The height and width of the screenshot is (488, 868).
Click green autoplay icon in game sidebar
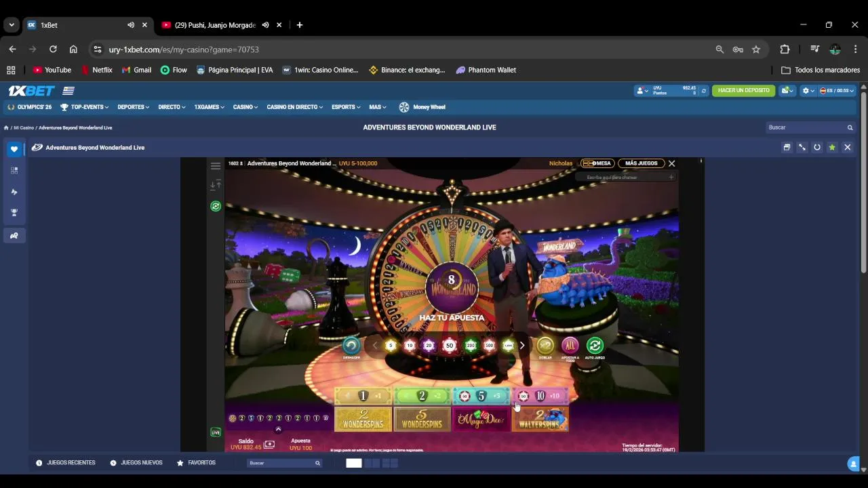216,206
